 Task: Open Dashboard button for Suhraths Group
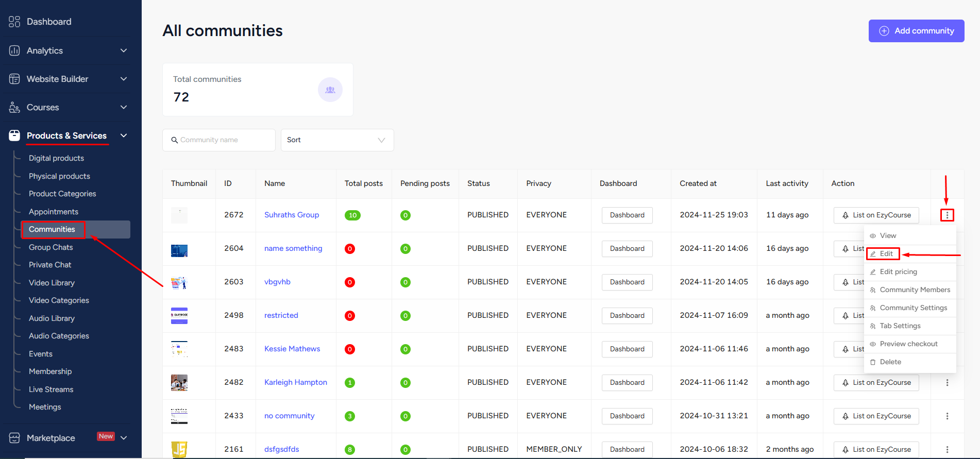[627, 215]
